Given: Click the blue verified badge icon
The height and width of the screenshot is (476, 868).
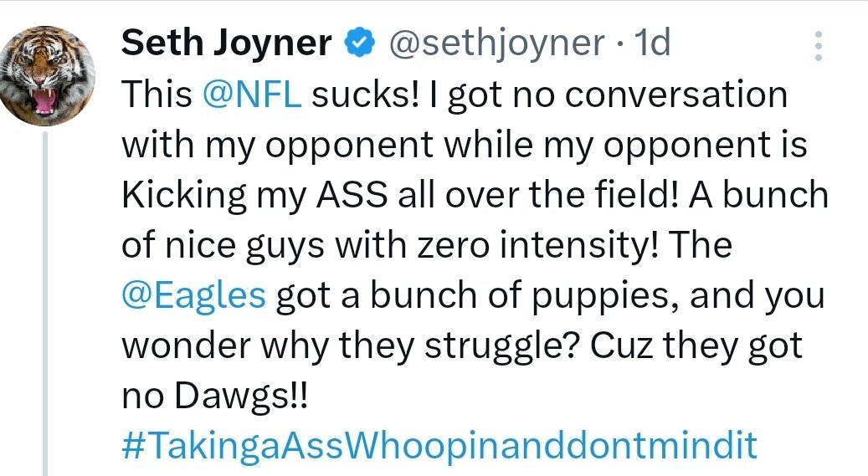Looking at the screenshot, I should (358, 43).
